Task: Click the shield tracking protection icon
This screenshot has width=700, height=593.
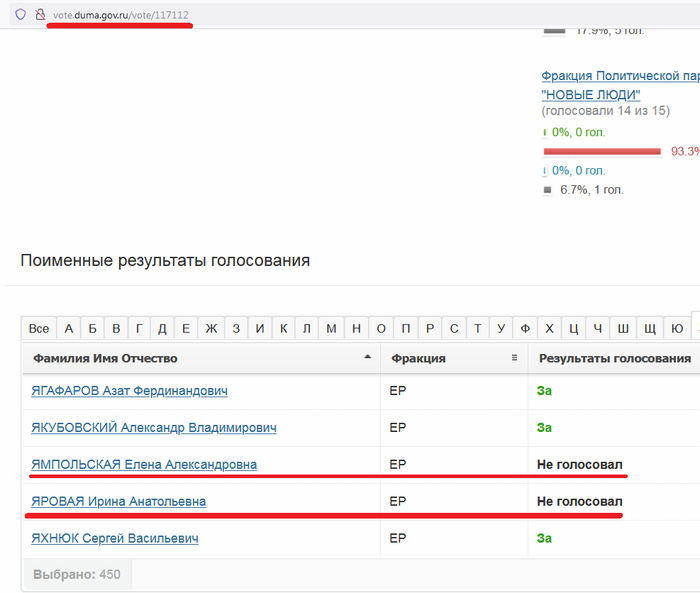Action: 20,15
